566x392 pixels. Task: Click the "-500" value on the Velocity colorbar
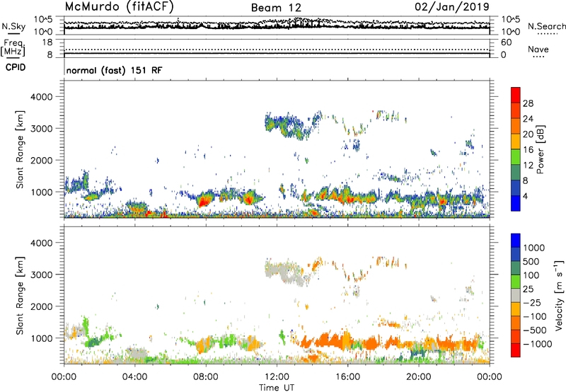[x=535, y=330]
